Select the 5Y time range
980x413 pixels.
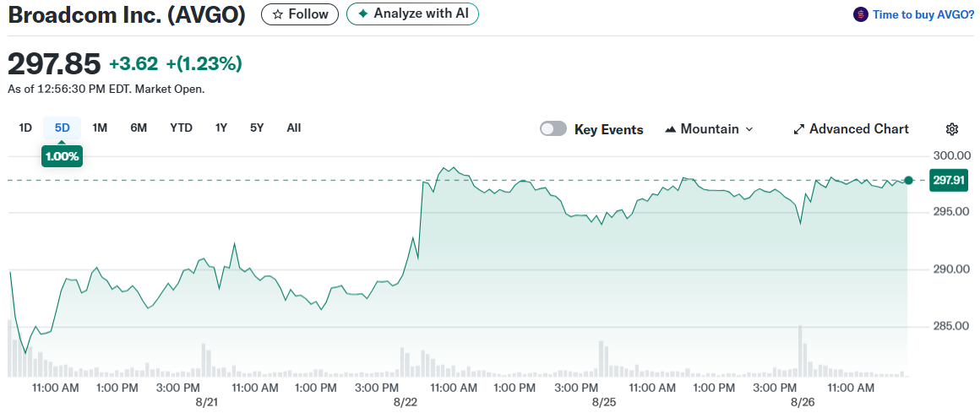click(x=257, y=128)
